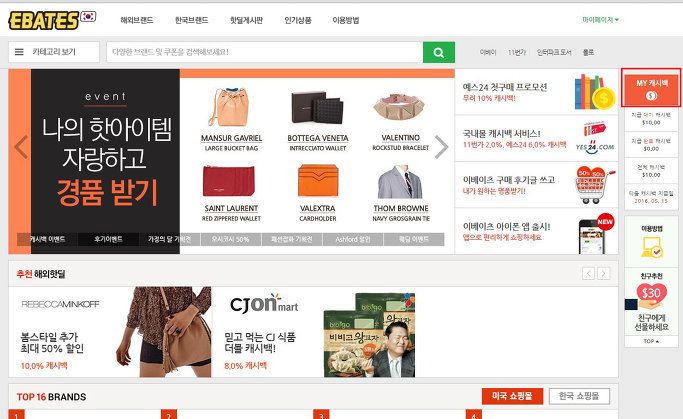The image size is (683, 419).
Task: Click the MANSUR GAVRIEL brand name
Action: coord(231,138)
